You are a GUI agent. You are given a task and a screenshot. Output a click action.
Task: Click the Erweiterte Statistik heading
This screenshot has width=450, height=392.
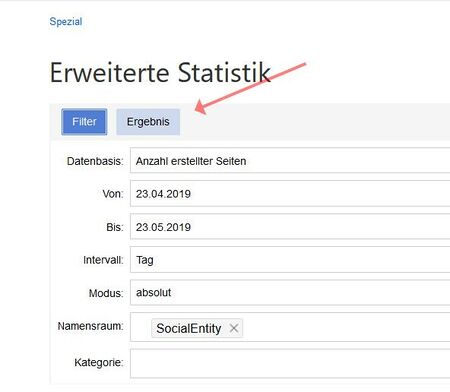pos(160,72)
